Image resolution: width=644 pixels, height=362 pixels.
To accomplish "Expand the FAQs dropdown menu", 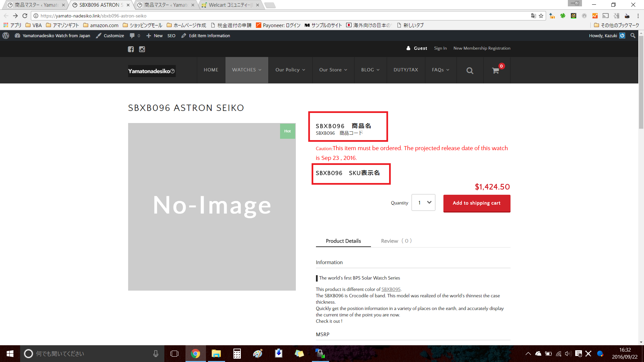I will 440,70.
